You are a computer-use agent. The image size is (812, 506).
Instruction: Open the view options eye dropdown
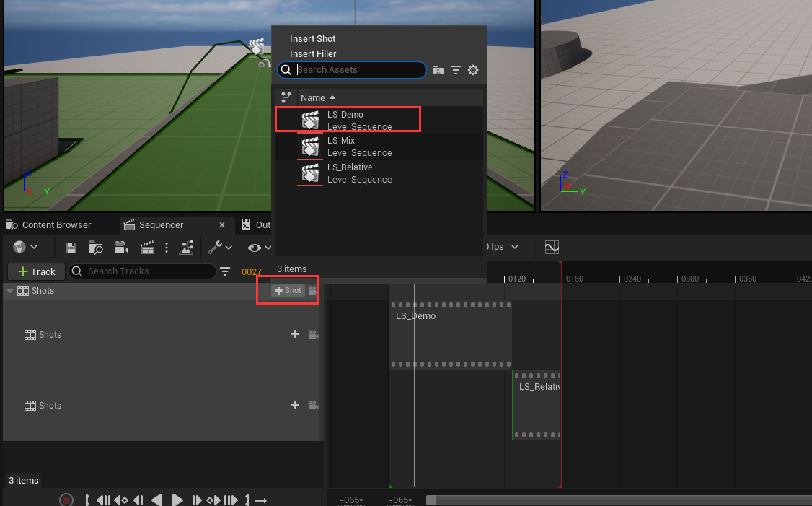[x=259, y=248]
